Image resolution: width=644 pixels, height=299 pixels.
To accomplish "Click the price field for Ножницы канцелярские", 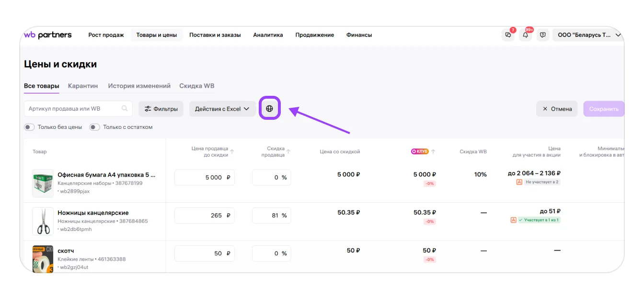I will (x=205, y=216).
